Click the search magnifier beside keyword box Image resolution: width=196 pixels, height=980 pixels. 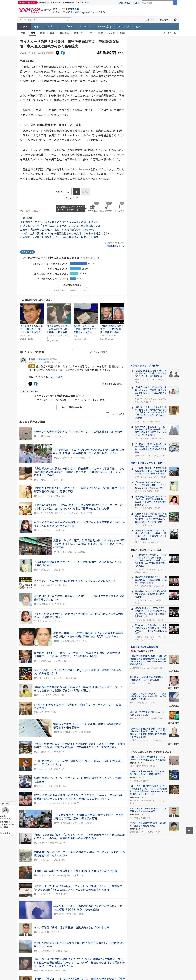pyautogui.click(x=68, y=20)
